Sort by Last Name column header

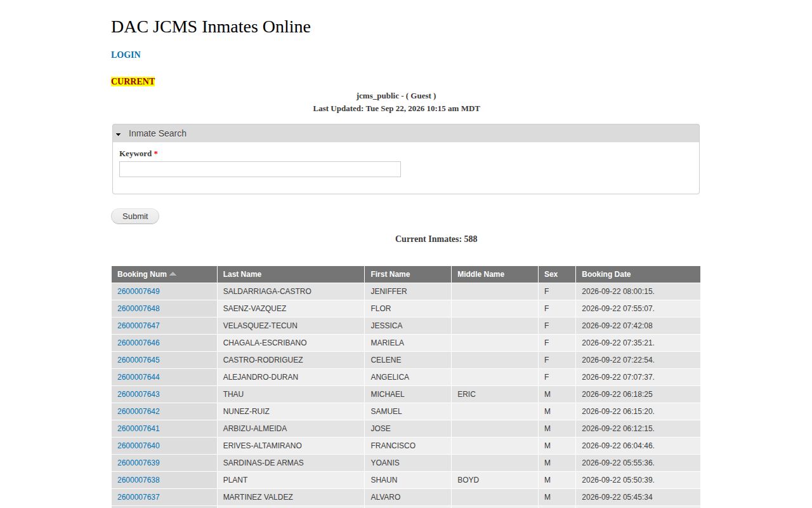pyautogui.click(x=242, y=274)
